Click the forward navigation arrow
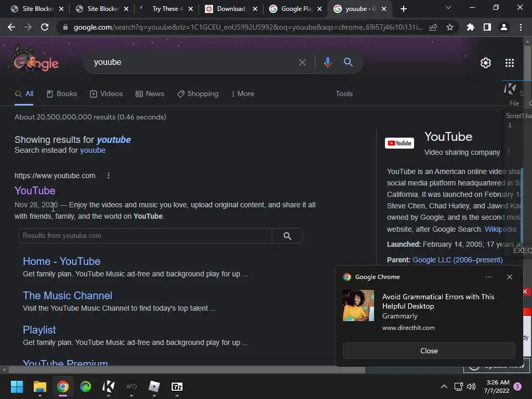 tap(28, 27)
